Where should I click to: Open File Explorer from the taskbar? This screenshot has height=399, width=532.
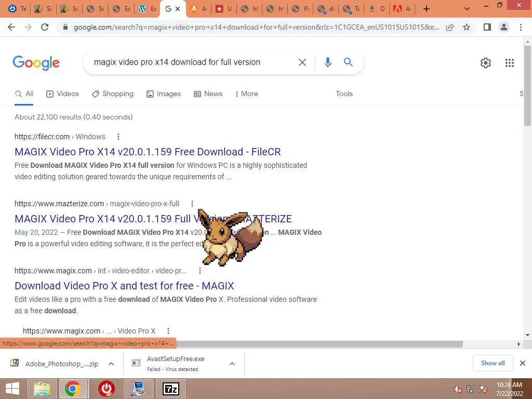click(x=42, y=389)
